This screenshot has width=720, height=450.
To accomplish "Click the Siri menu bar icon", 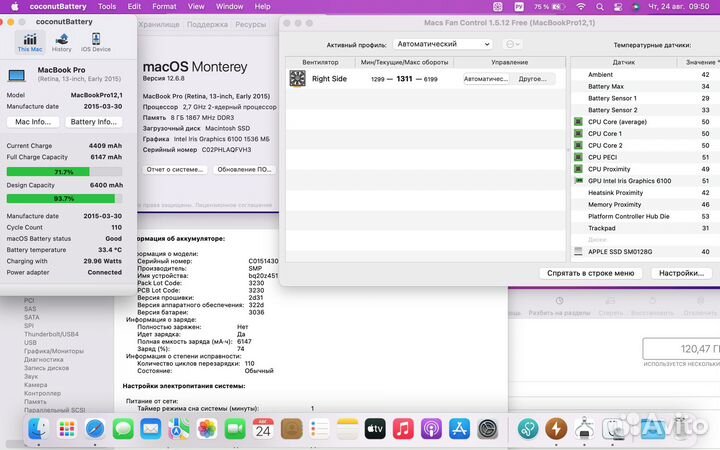I will click(x=636, y=6).
